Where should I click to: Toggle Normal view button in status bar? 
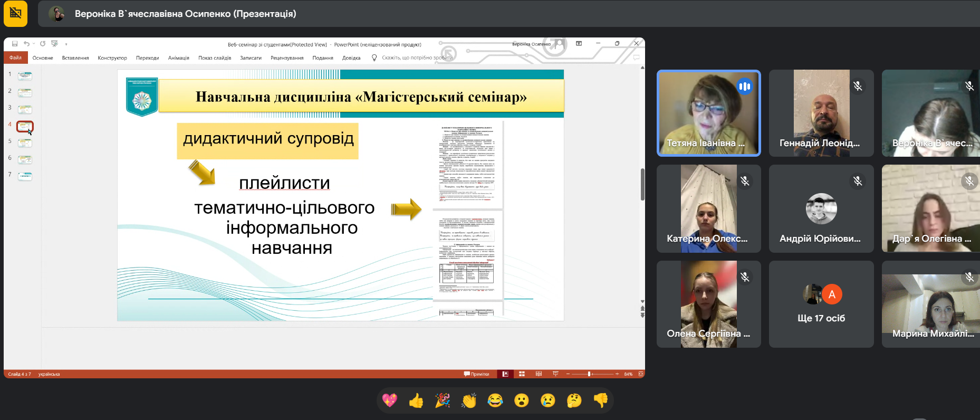click(x=505, y=374)
